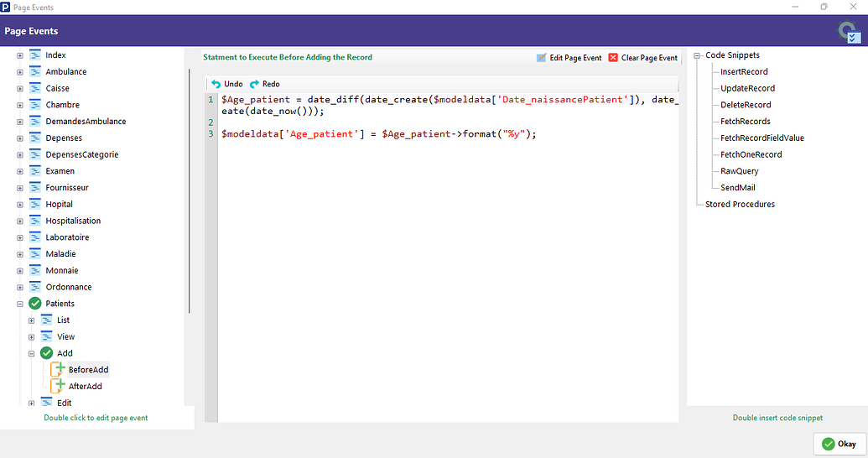The height and width of the screenshot is (458, 868).
Task: Click the Undo arrow icon
Action: pyautogui.click(x=216, y=85)
